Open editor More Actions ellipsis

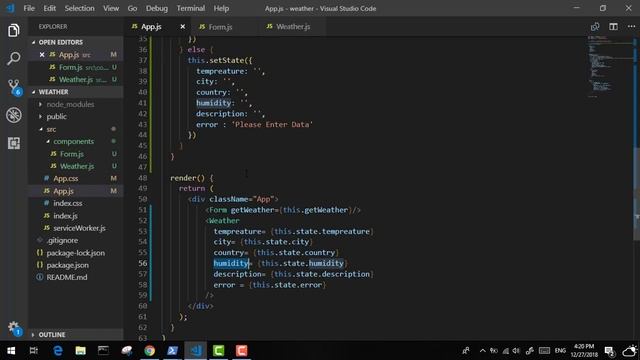(x=631, y=27)
